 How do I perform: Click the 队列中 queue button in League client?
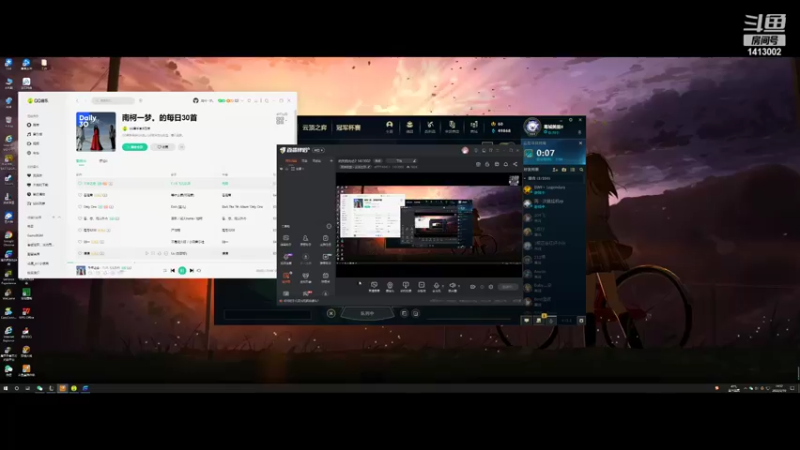tap(367, 313)
